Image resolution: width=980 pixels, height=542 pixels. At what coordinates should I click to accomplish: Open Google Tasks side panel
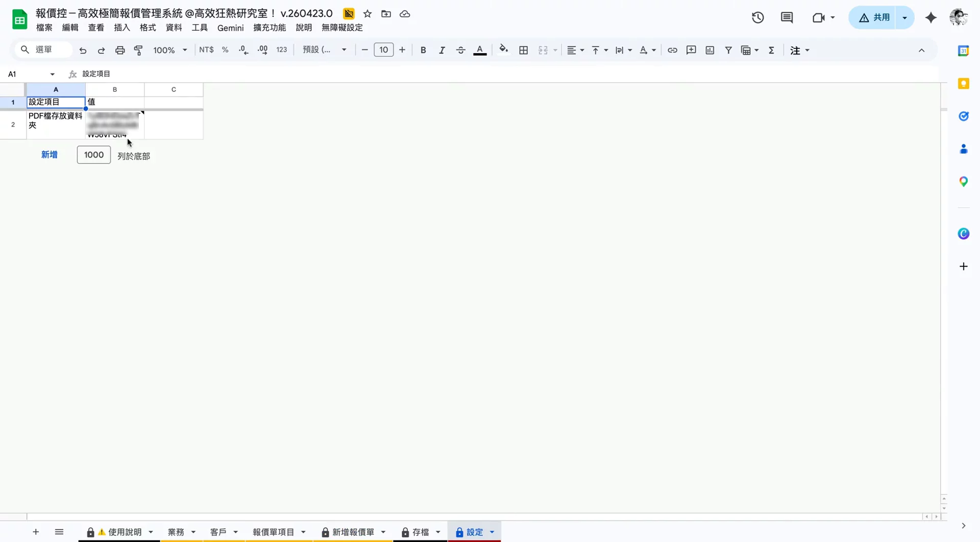pos(964,116)
